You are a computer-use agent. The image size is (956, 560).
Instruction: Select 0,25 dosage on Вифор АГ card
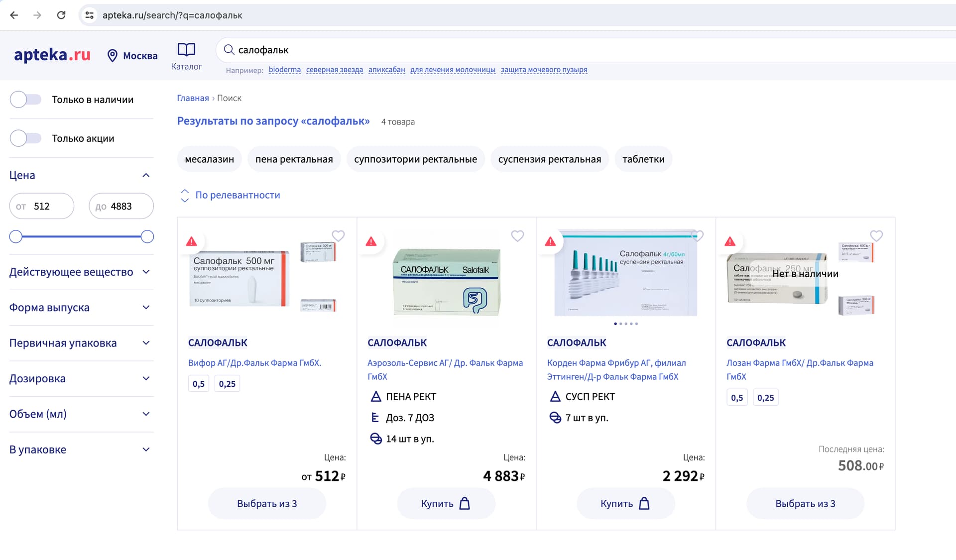coord(227,384)
